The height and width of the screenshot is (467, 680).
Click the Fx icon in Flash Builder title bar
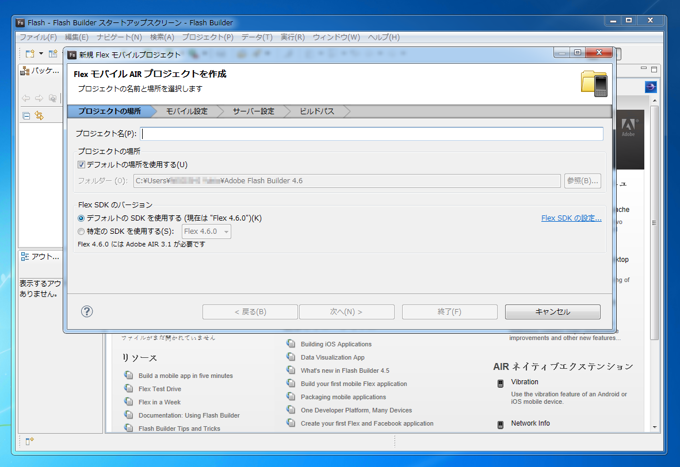20,23
